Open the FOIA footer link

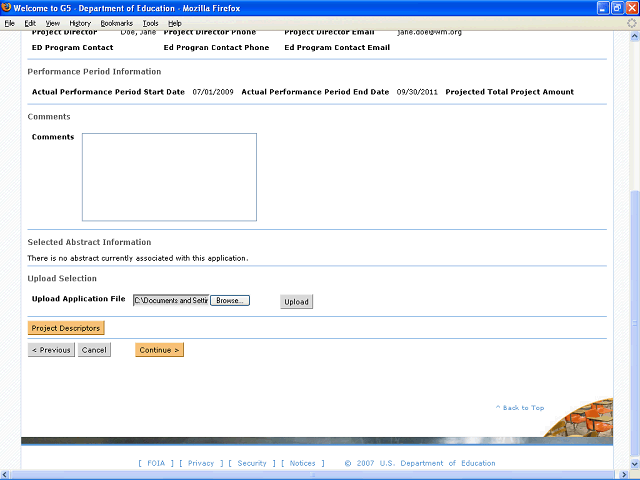pos(156,463)
